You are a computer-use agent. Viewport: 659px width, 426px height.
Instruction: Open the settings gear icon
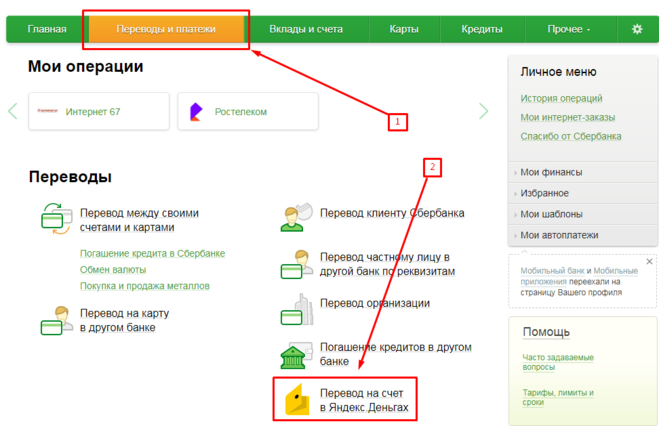click(637, 29)
